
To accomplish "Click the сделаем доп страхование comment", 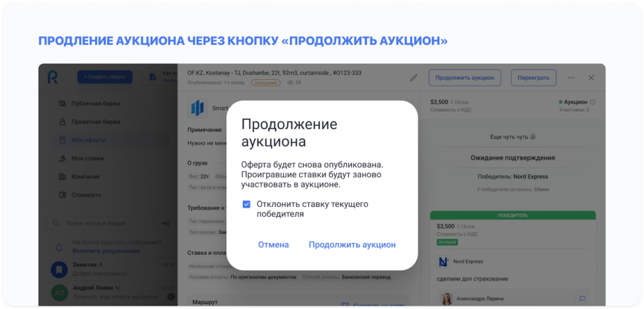I will [472, 279].
